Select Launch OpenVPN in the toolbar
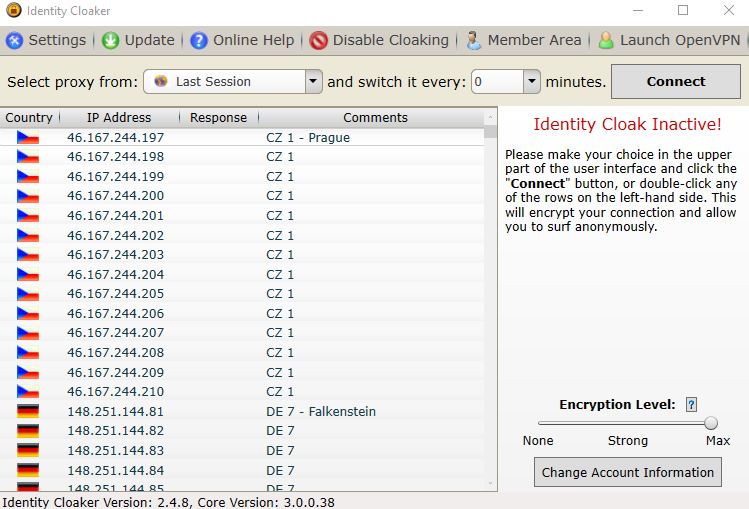The image size is (749, 509). [669, 41]
